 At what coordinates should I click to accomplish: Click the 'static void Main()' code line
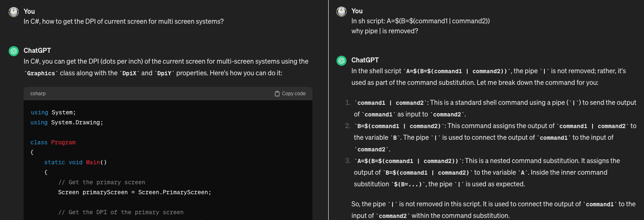tap(76, 162)
